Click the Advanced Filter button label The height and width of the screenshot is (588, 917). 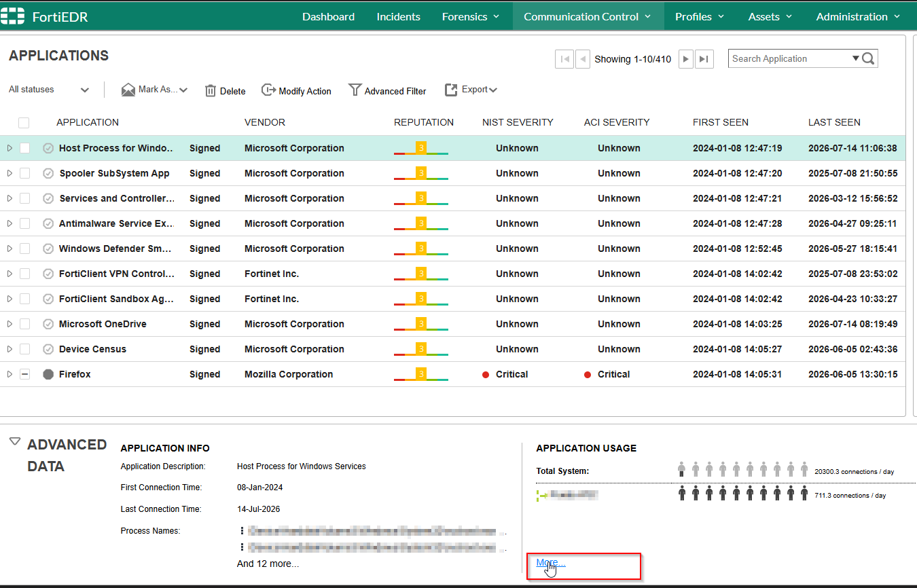[x=395, y=91]
